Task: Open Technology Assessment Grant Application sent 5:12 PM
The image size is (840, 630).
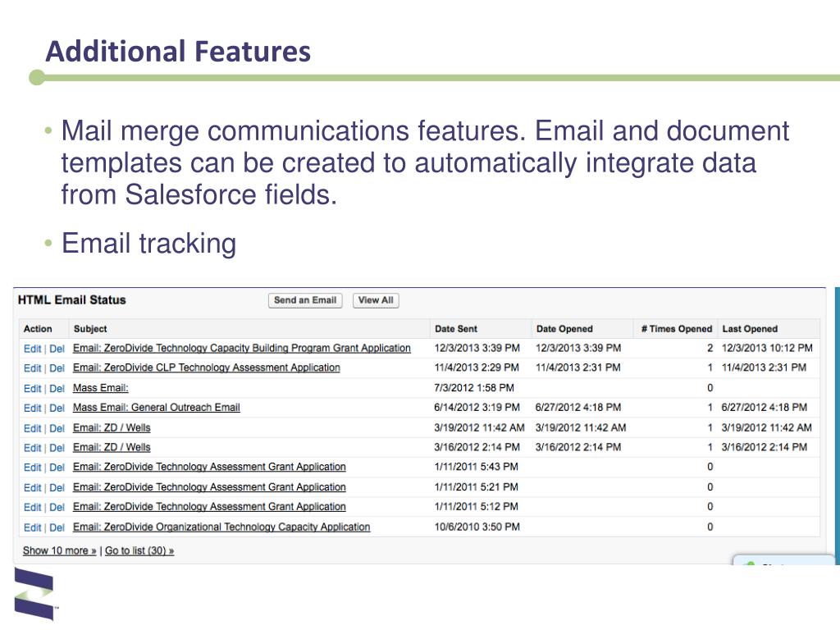Action: (x=209, y=507)
